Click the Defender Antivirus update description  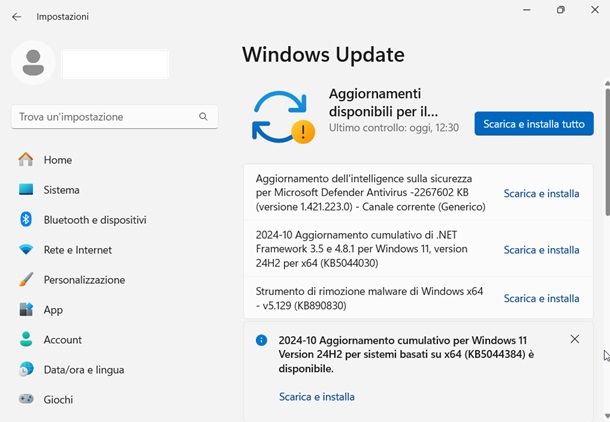(x=370, y=193)
